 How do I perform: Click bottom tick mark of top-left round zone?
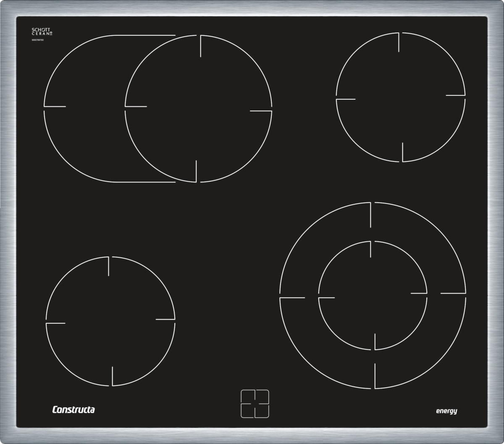[196, 171]
